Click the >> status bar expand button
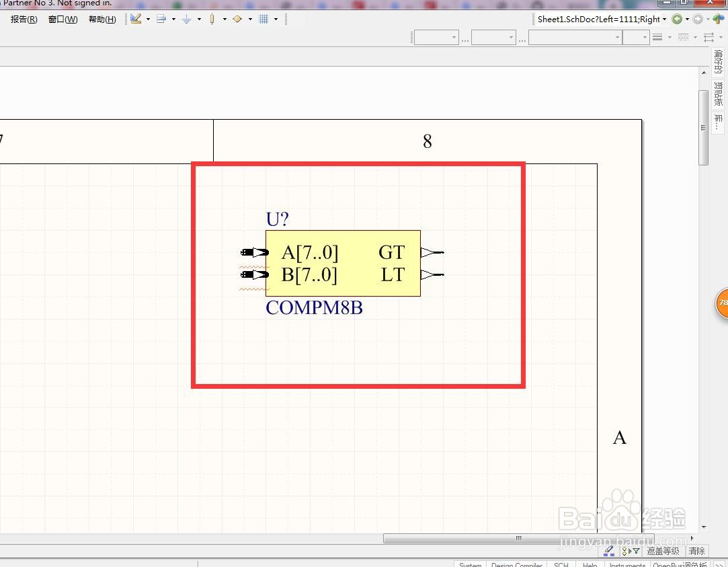Image resolution: width=728 pixels, height=567 pixels. point(718,564)
